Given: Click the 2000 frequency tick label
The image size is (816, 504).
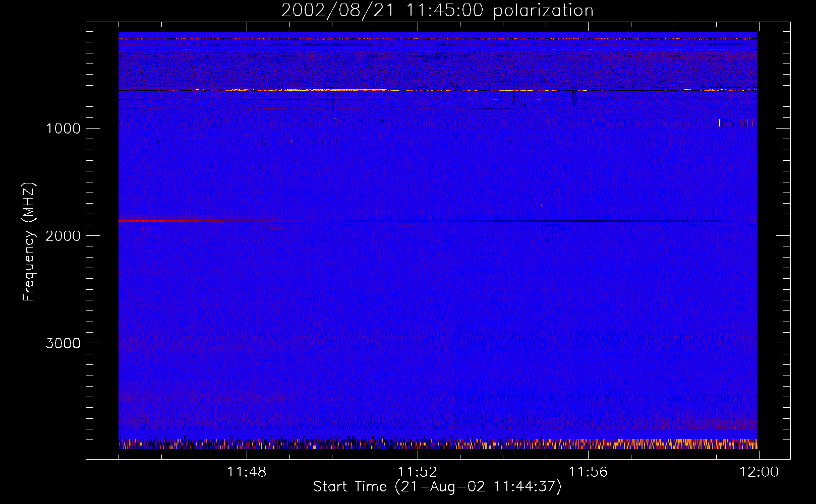Looking at the screenshot, I should pos(63,236).
